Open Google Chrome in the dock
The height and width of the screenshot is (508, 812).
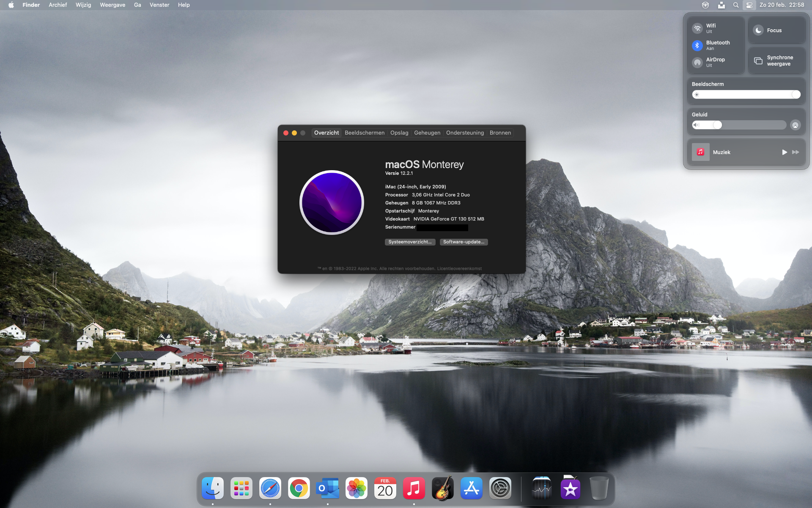[299, 489]
